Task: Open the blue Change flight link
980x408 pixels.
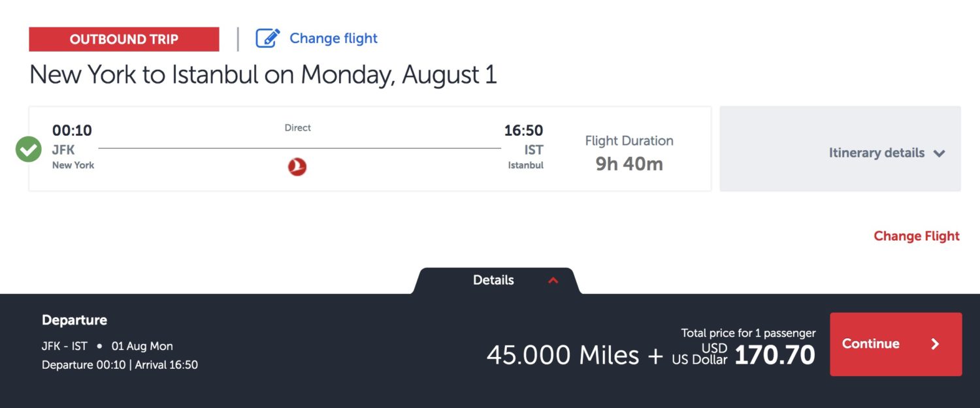Action: tap(333, 39)
